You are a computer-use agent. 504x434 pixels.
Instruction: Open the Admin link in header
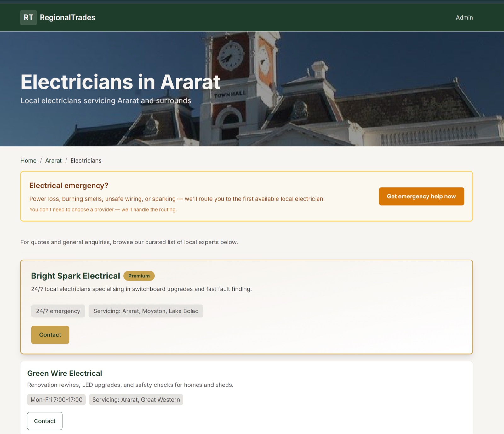pyautogui.click(x=464, y=18)
